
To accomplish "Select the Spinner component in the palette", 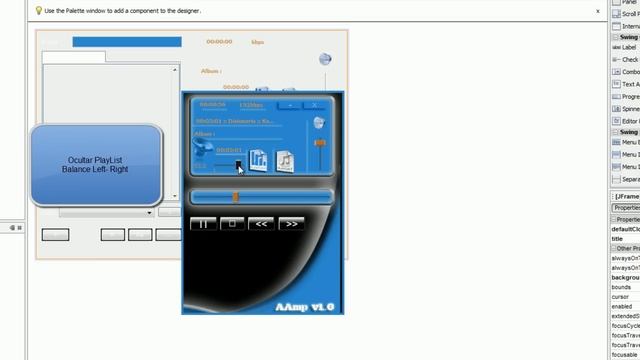I will (x=625, y=109).
